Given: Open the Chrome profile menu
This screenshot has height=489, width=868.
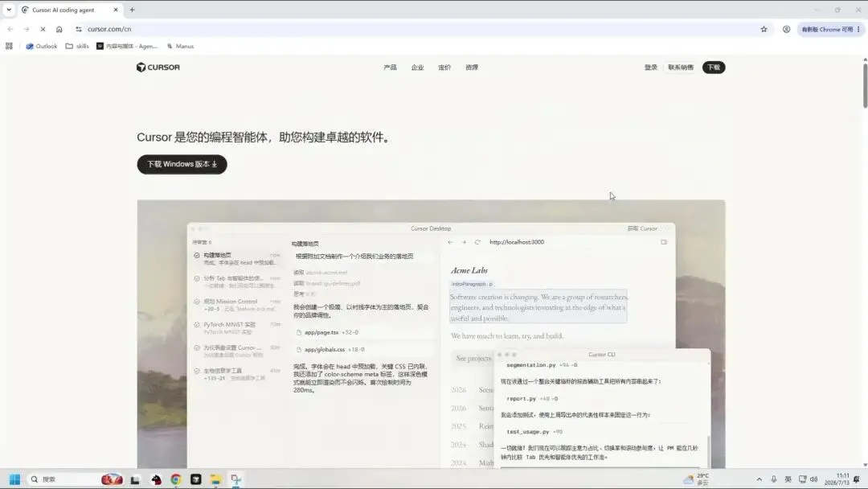Looking at the screenshot, I should (786, 29).
